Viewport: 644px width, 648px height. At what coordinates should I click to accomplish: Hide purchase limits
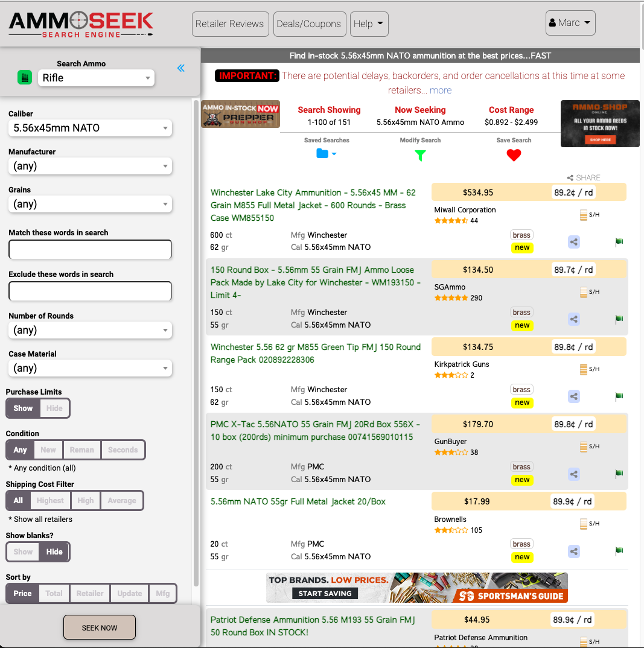[x=54, y=408]
